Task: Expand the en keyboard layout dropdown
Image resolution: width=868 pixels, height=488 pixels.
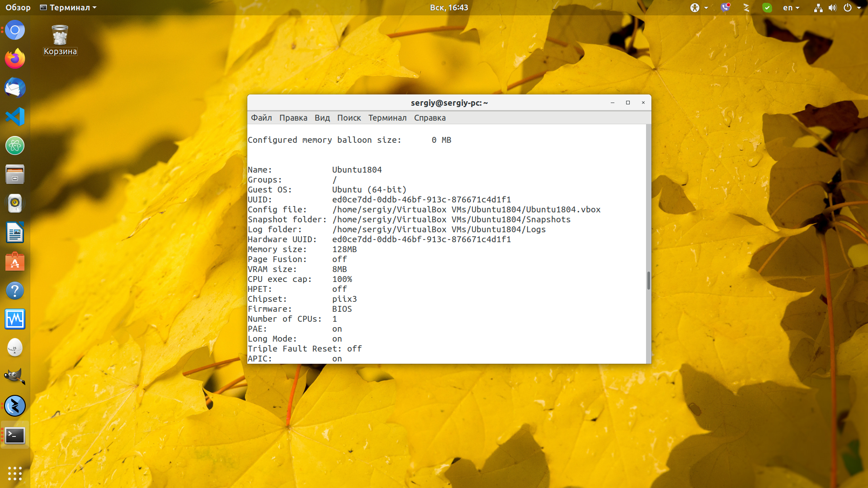Action: (x=791, y=8)
